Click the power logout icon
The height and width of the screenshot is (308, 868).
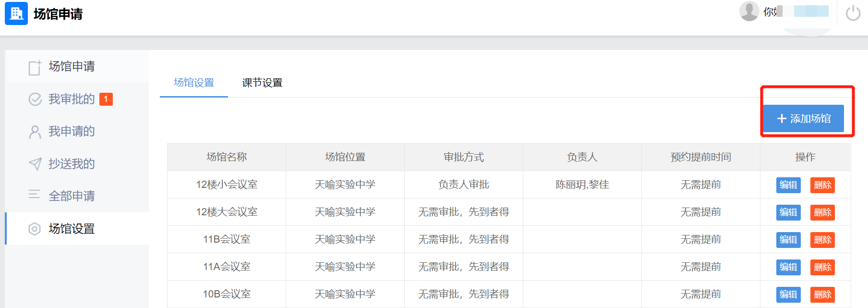tap(853, 13)
